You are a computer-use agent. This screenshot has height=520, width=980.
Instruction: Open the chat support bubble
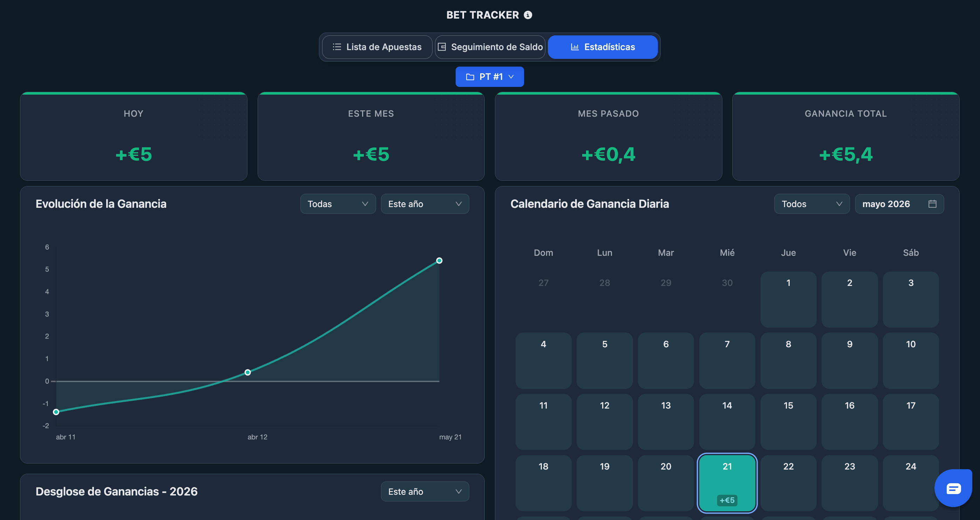[953, 488]
